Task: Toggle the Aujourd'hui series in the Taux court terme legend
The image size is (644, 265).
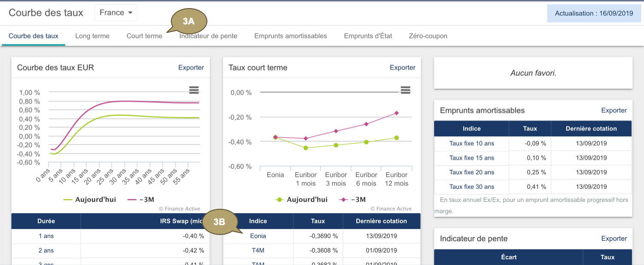Action: point(301,199)
